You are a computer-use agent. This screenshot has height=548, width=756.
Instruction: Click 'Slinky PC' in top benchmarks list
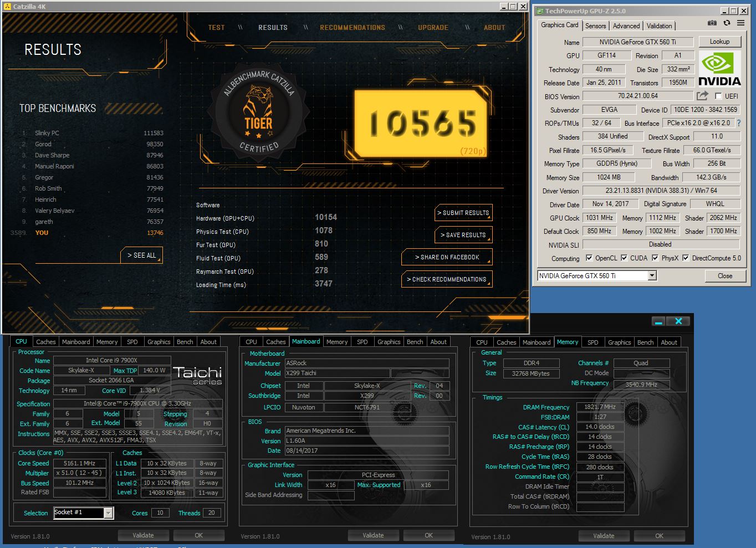click(x=47, y=133)
